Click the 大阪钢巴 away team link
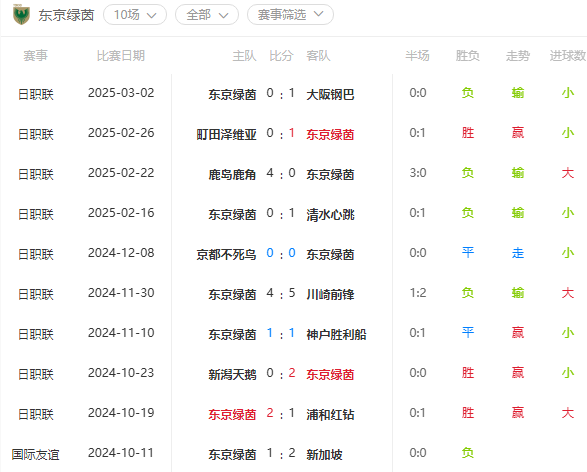587x472 pixels. click(330, 94)
